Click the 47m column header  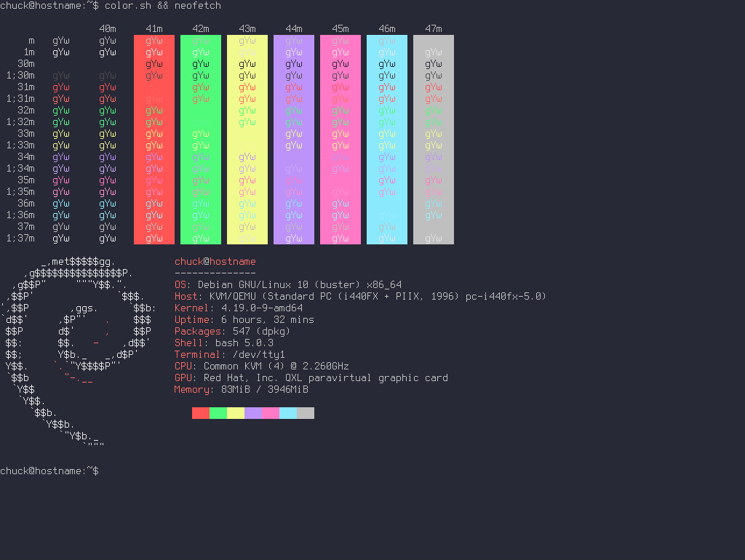tap(434, 29)
